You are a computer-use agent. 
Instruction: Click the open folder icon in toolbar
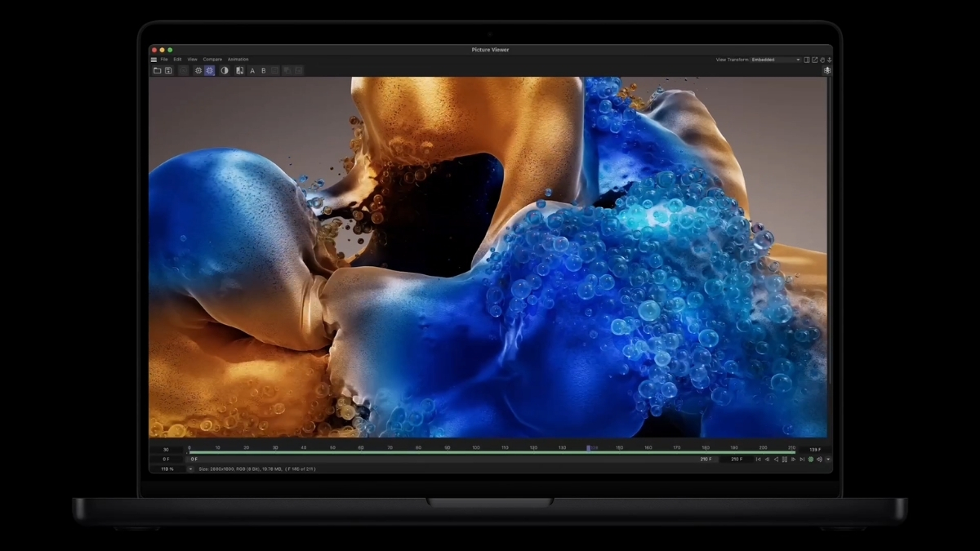click(157, 71)
